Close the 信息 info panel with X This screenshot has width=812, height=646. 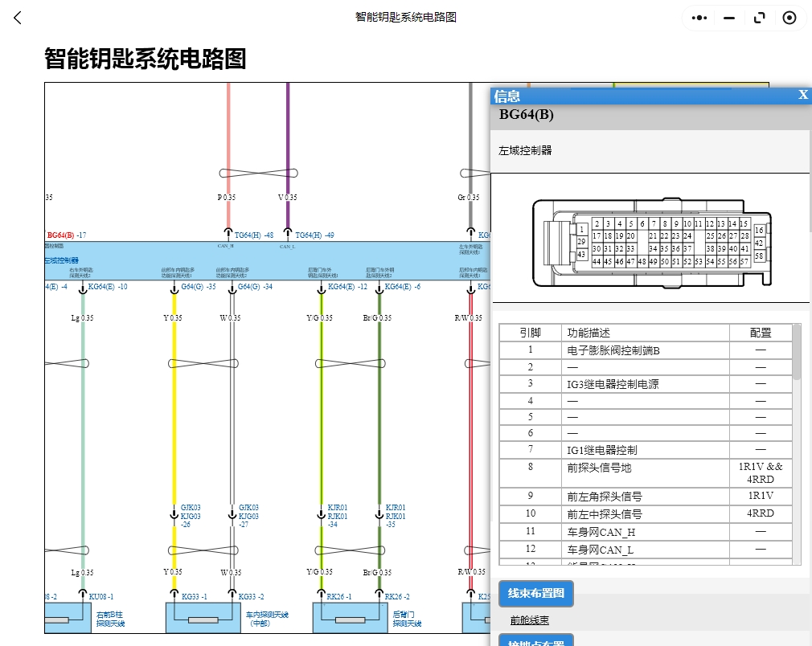pos(802,95)
